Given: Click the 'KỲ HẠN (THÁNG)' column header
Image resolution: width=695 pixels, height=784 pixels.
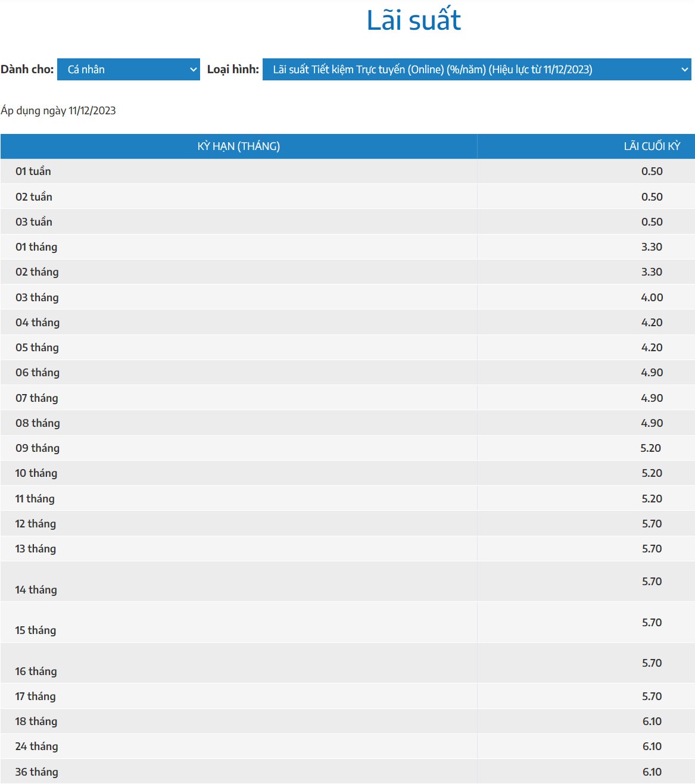Looking at the screenshot, I should pos(238,146).
